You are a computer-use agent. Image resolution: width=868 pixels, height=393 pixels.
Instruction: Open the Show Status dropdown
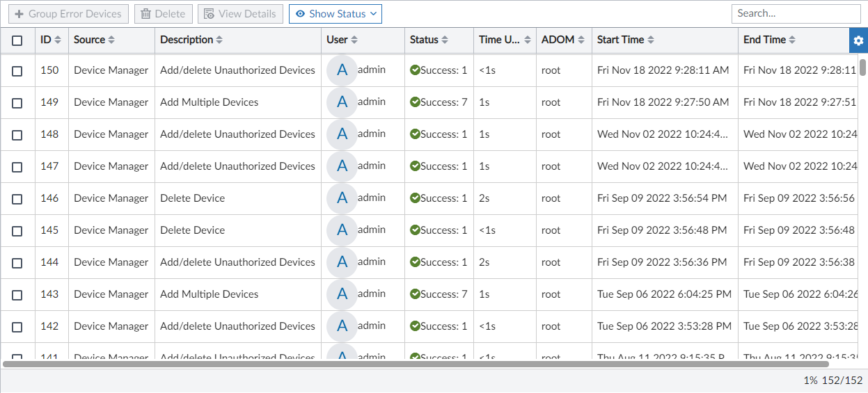pyautogui.click(x=336, y=14)
